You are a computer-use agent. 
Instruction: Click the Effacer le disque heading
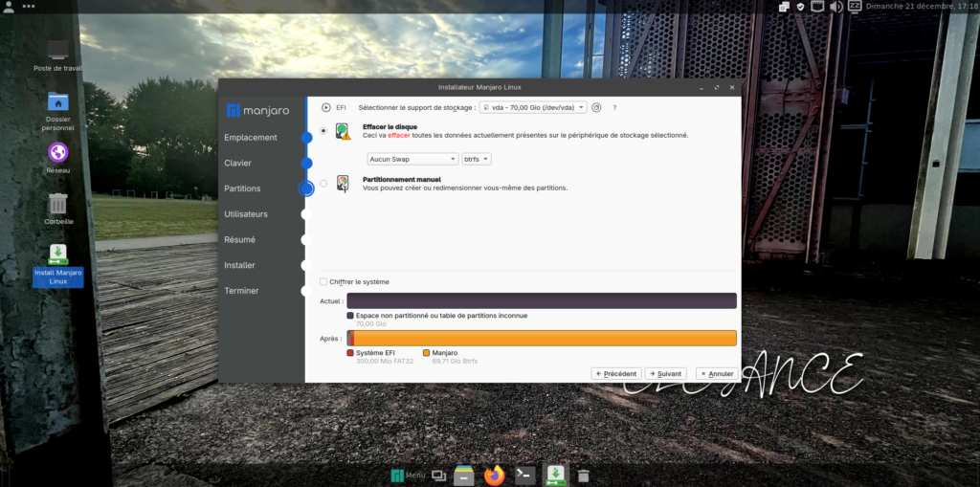click(390, 127)
